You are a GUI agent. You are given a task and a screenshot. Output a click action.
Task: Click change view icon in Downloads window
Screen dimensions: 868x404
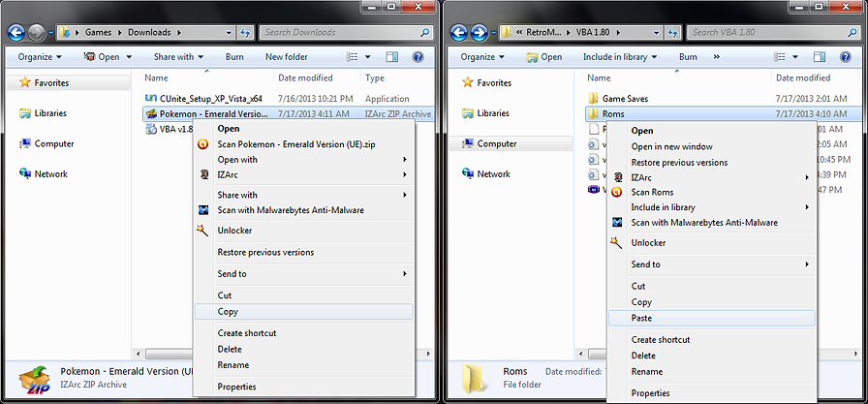353,57
